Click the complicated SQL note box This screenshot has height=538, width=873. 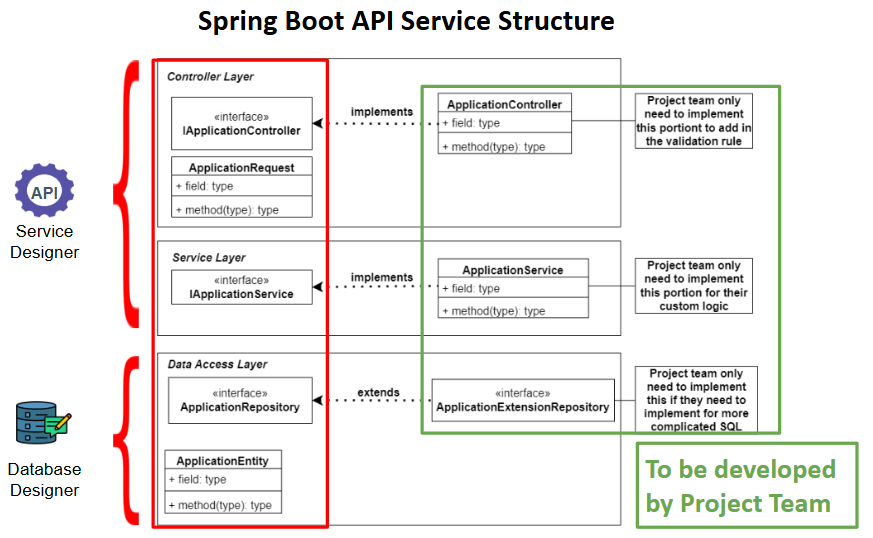697,399
